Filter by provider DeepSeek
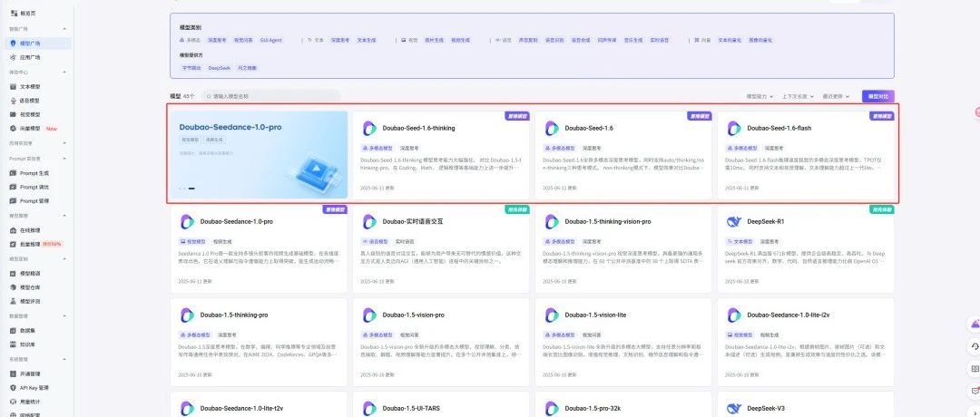 [x=220, y=67]
